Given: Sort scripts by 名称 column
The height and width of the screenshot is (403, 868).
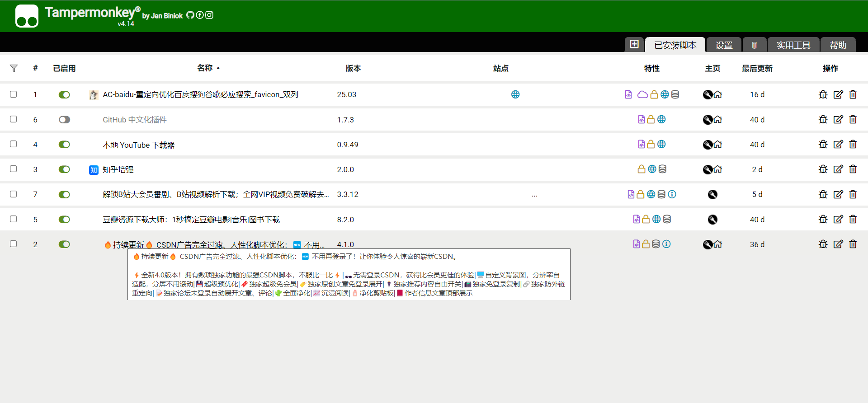Looking at the screenshot, I should (205, 68).
